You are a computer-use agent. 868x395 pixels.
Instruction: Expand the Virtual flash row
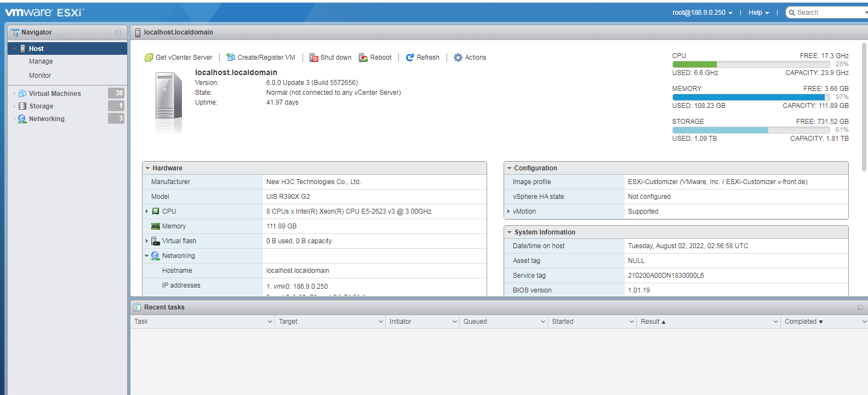[x=147, y=241]
